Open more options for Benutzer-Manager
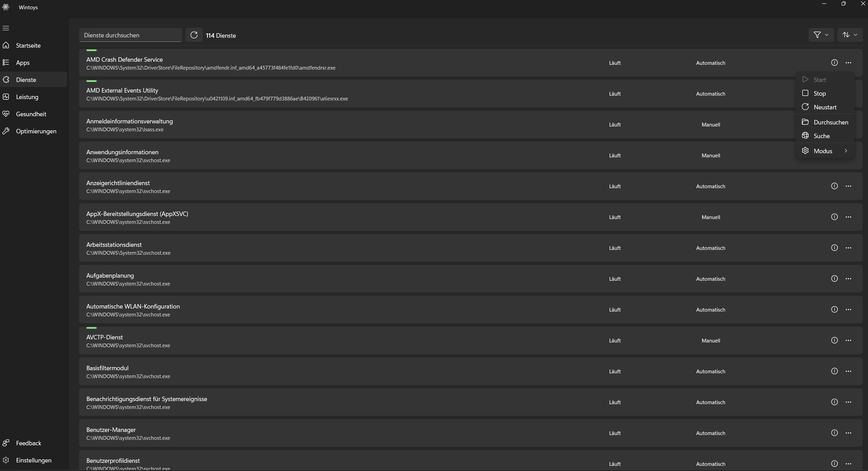 pos(848,433)
